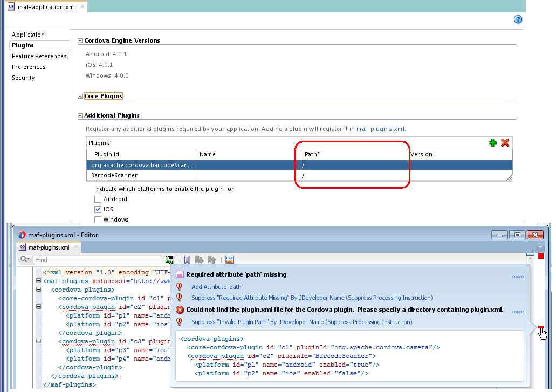Viewport: 556px width, 392px height.
Task: Click Path cell of BarcodeScanner row
Action: (354, 175)
